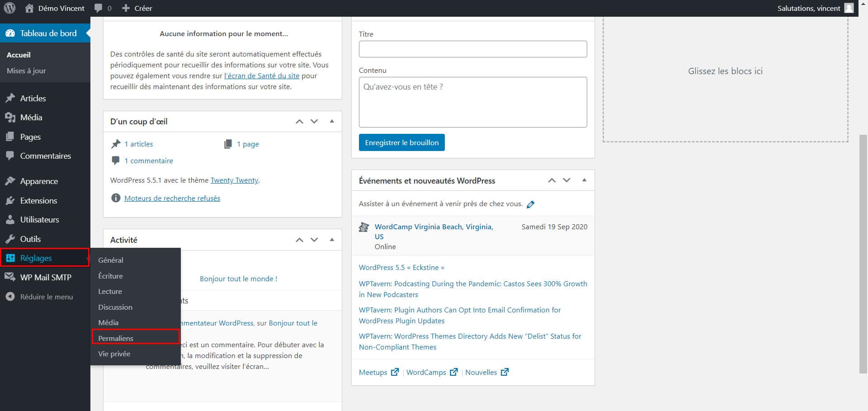The height and width of the screenshot is (411, 868).
Task: Click the Outils wrench icon
Action: pyautogui.click(x=10, y=239)
